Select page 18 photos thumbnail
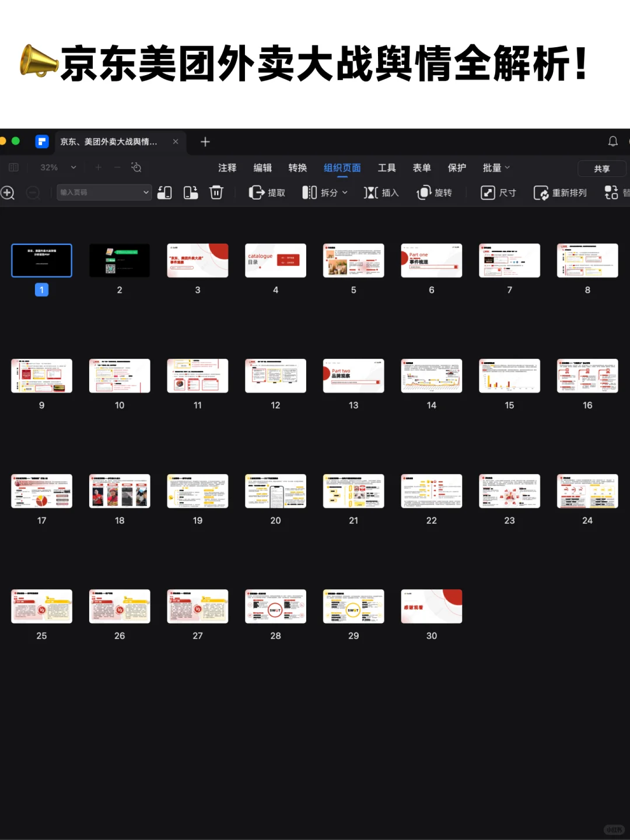This screenshot has height=840, width=630. (120, 491)
